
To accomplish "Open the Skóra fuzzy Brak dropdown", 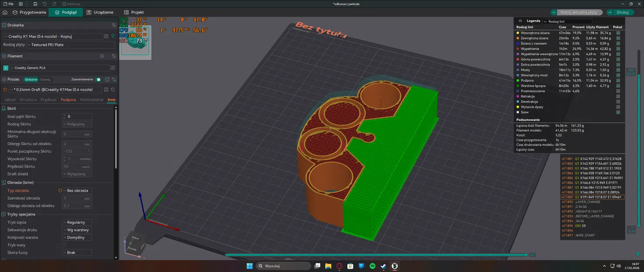I will click(77, 252).
